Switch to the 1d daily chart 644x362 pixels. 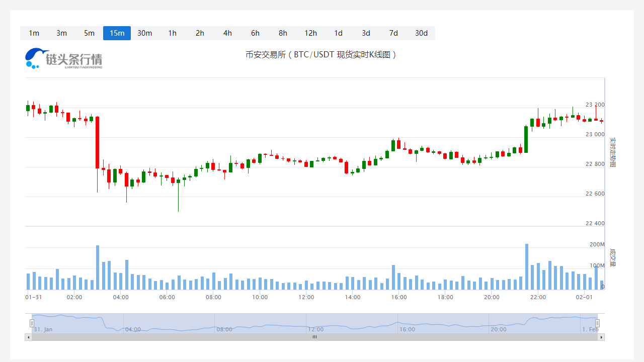pyautogui.click(x=338, y=33)
